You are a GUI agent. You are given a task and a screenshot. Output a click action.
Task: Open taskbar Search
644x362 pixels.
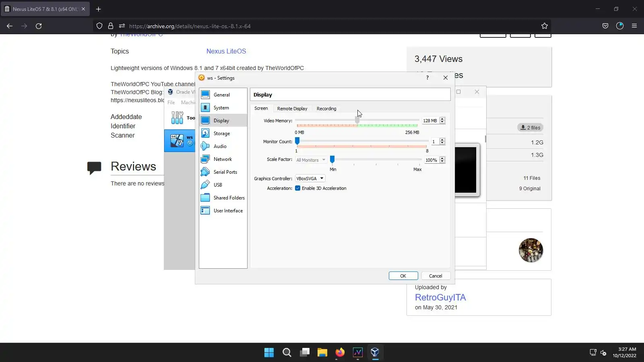coord(287,353)
